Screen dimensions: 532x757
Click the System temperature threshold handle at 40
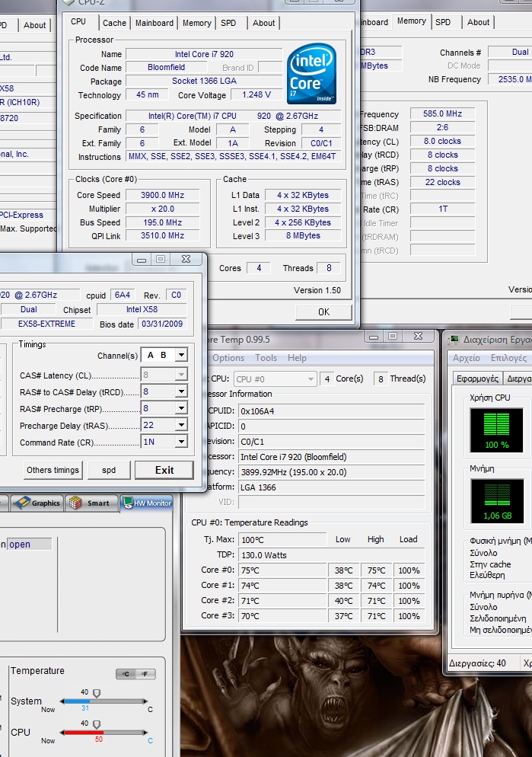click(x=97, y=693)
